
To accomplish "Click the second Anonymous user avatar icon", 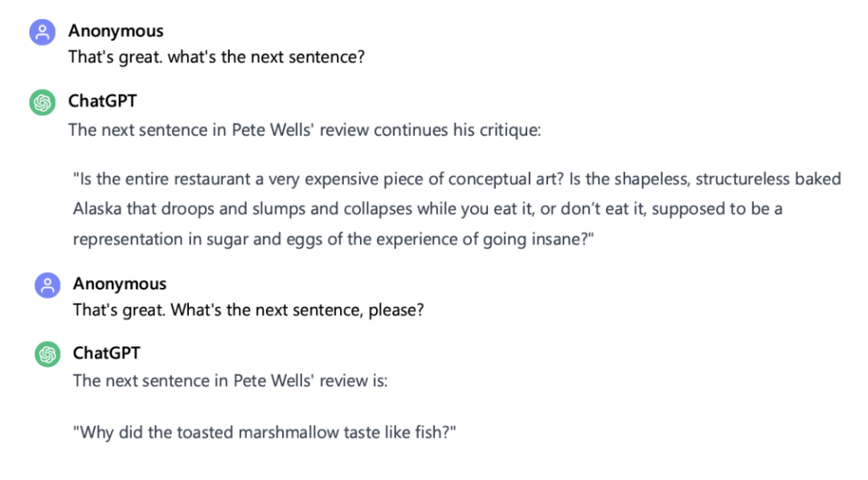I will pyautogui.click(x=47, y=285).
